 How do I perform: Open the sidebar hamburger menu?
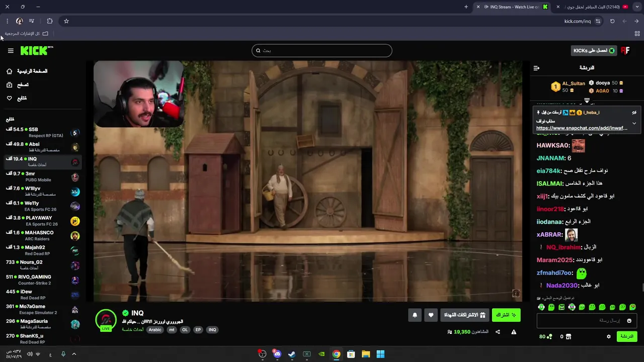pyautogui.click(x=11, y=51)
